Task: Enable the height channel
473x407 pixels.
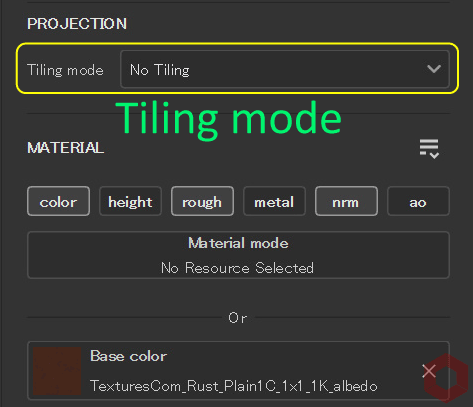Action: (130, 201)
